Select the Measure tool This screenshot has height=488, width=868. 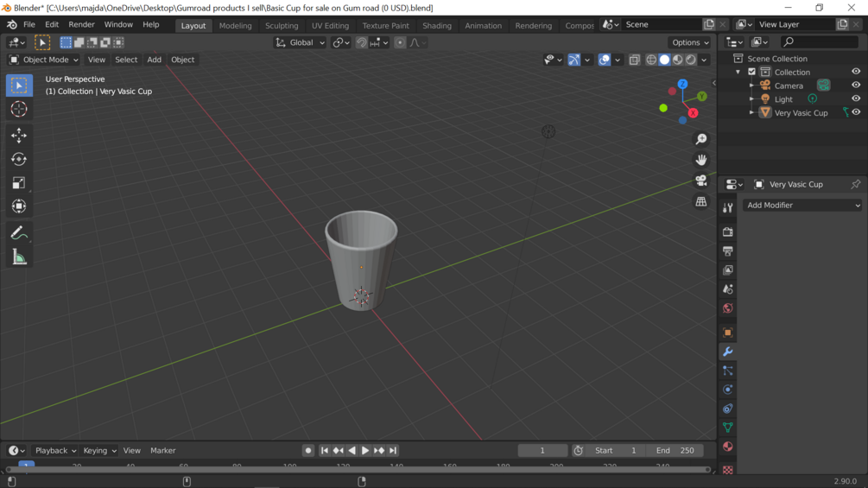[x=19, y=257]
